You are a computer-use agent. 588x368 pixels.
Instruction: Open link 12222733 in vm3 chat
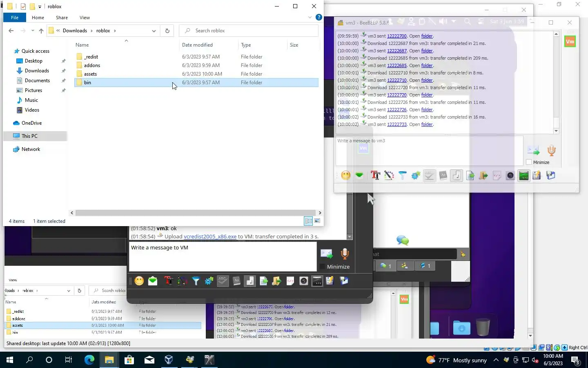pos(397,124)
